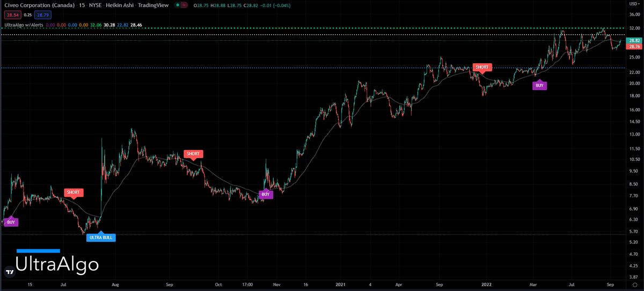The width and height of the screenshot is (644, 291).
Task: Click the 13.00 price scale value
Action: click(x=634, y=135)
